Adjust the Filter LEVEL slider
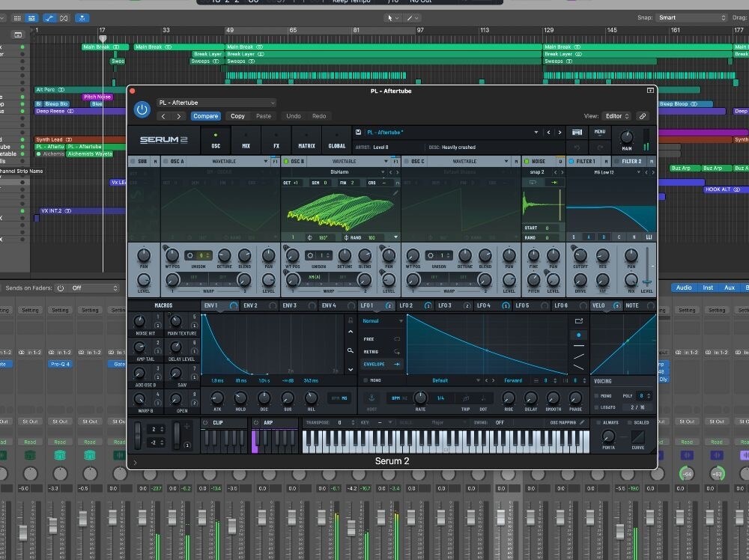The height and width of the screenshot is (560, 749). tap(646, 282)
